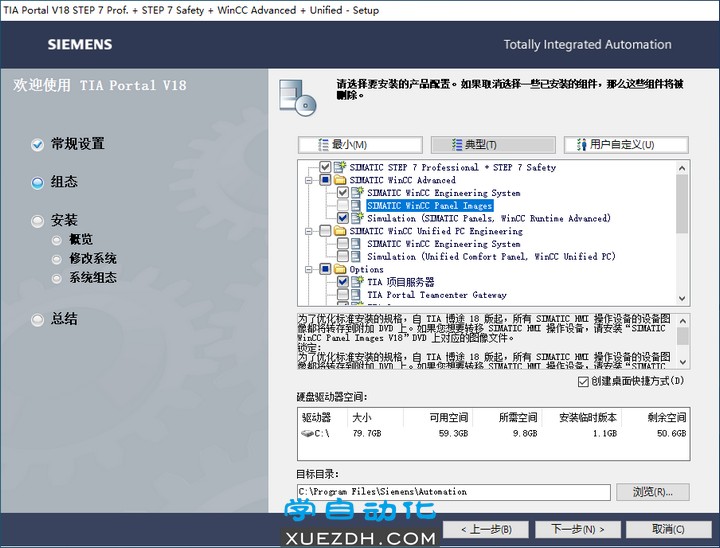The width and height of the screenshot is (720, 548).
Task: Click the 驱动器 column header
Action: 323,418
